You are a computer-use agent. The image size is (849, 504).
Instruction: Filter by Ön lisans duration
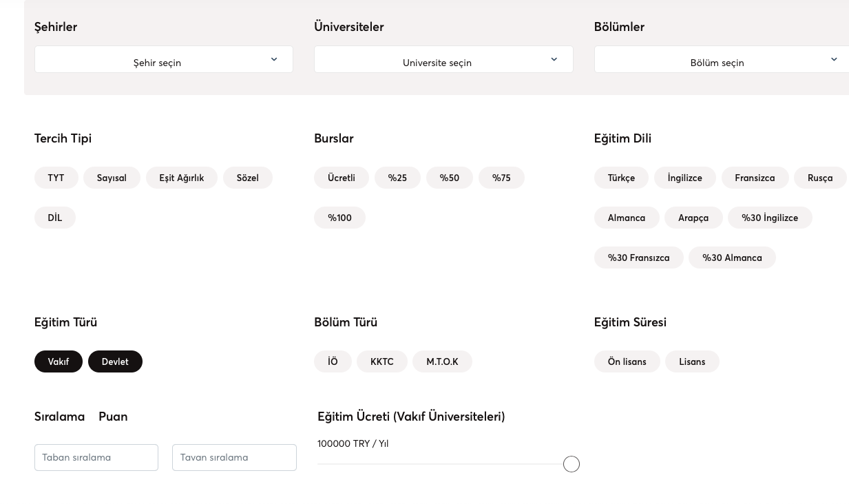(x=627, y=361)
